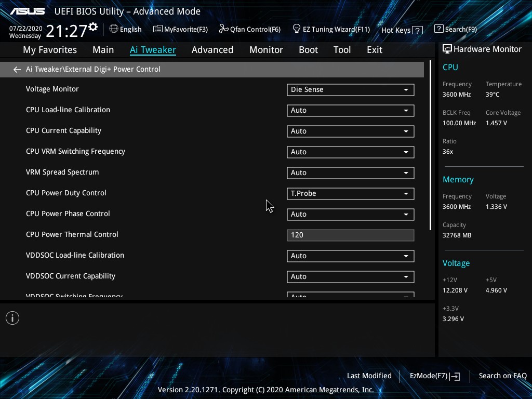Open MyFavorite(F3) from the top toolbar
Screen dimensions: 532x399
click(x=180, y=30)
